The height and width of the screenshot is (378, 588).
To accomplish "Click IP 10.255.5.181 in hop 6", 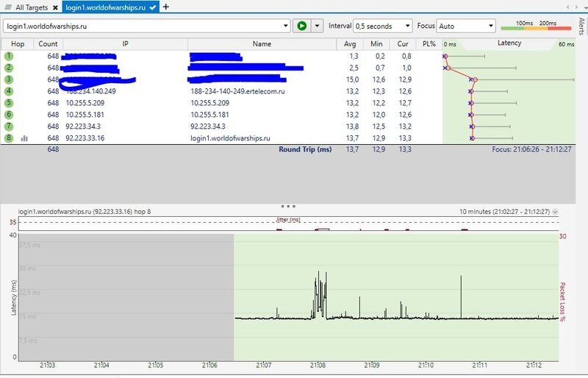I will coord(85,115).
